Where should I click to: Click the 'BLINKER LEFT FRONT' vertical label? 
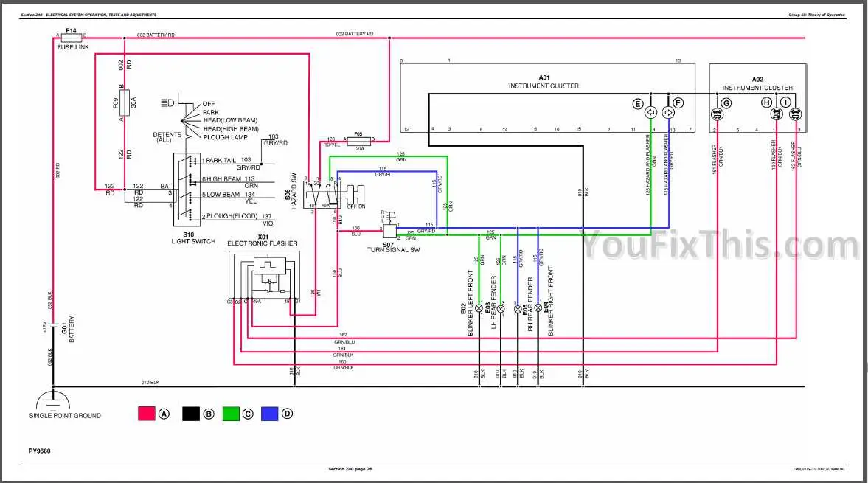(x=471, y=302)
